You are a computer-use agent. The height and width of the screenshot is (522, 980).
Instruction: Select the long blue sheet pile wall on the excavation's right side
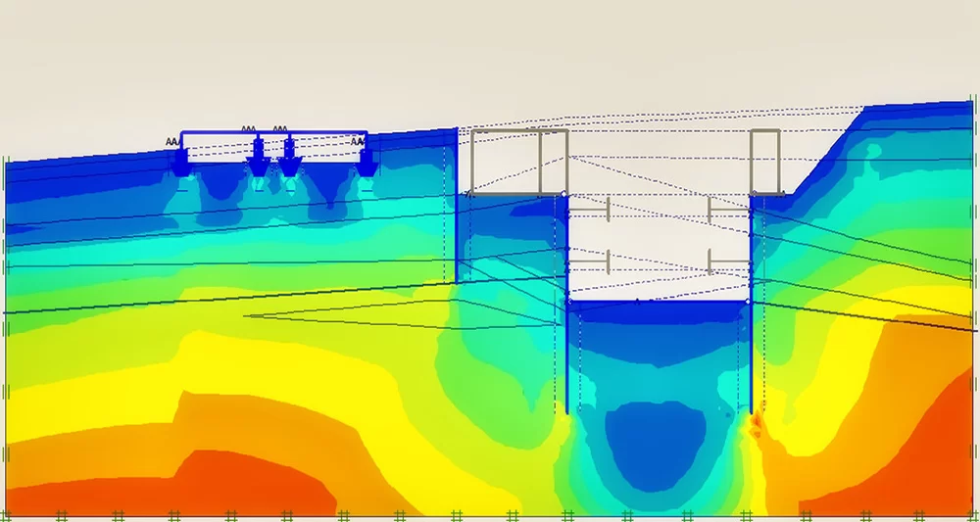click(751, 323)
